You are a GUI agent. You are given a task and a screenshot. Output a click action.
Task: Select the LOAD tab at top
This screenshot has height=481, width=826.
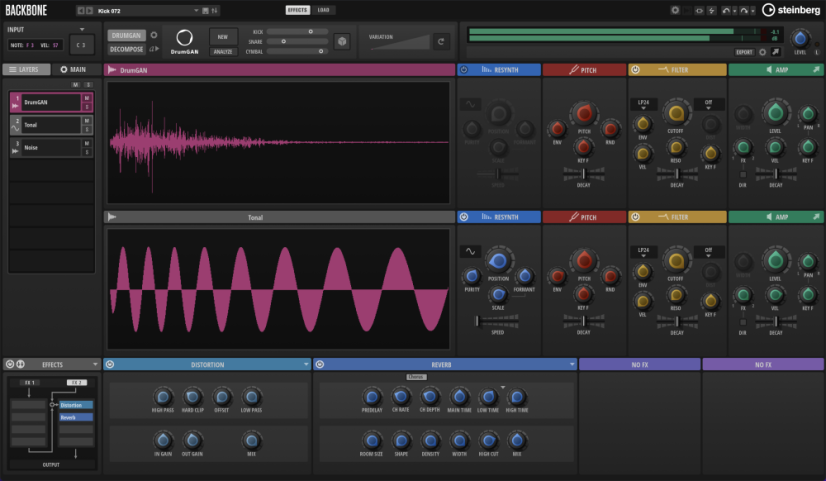(324, 10)
